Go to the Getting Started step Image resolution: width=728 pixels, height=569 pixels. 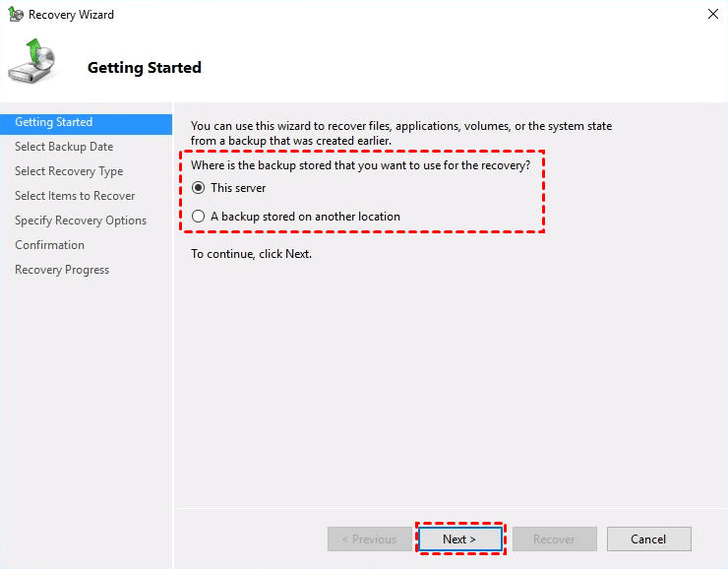(x=54, y=122)
